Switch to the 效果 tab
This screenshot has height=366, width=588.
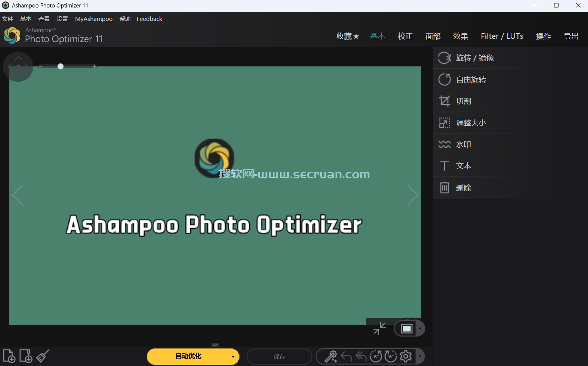click(461, 36)
